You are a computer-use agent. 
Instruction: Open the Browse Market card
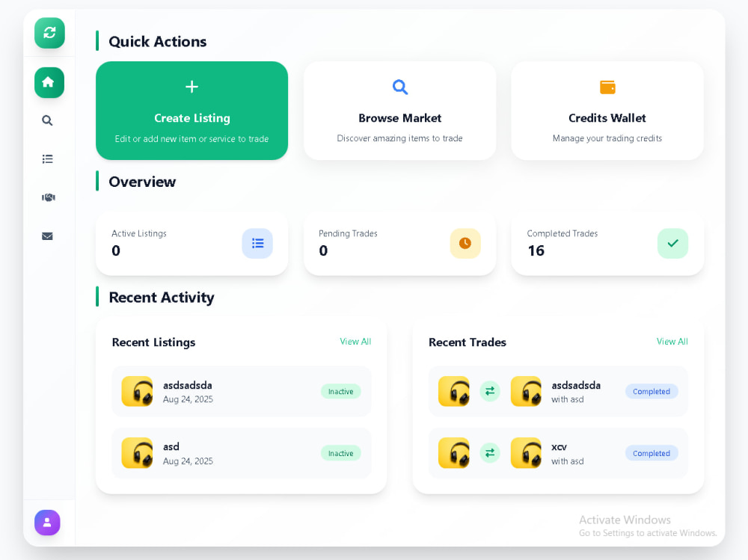399,111
